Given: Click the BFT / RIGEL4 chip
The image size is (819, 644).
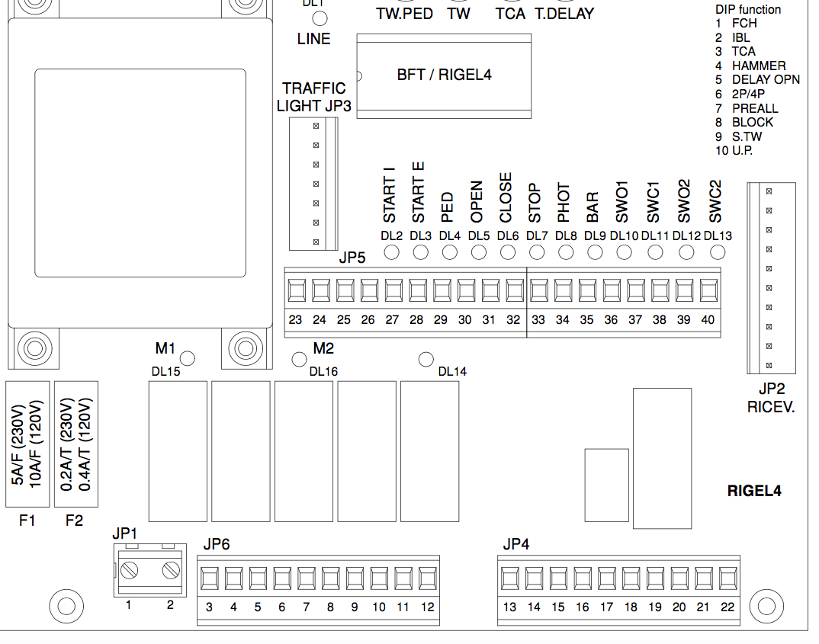Looking at the screenshot, I should (444, 76).
